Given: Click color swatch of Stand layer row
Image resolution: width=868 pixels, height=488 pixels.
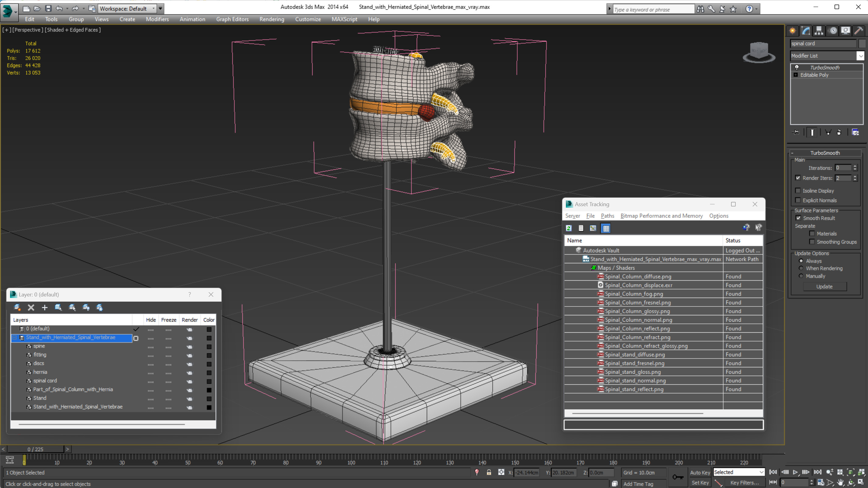Looking at the screenshot, I should click(x=209, y=398).
